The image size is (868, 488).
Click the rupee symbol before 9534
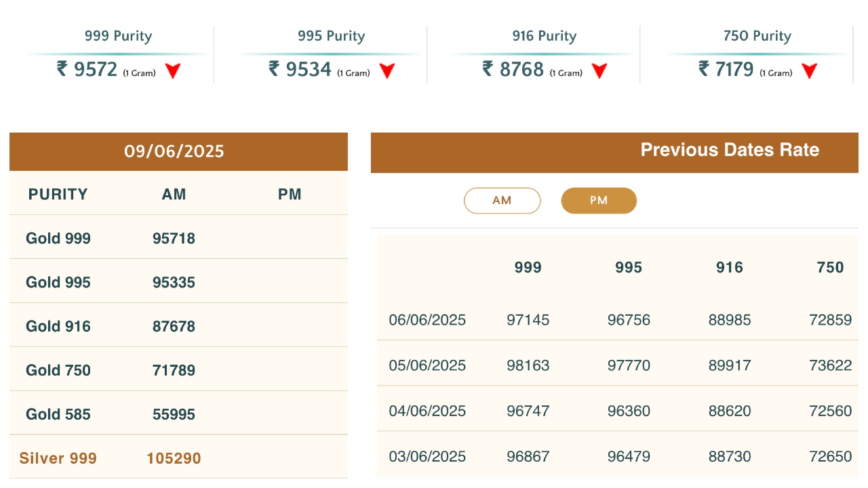(x=273, y=68)
